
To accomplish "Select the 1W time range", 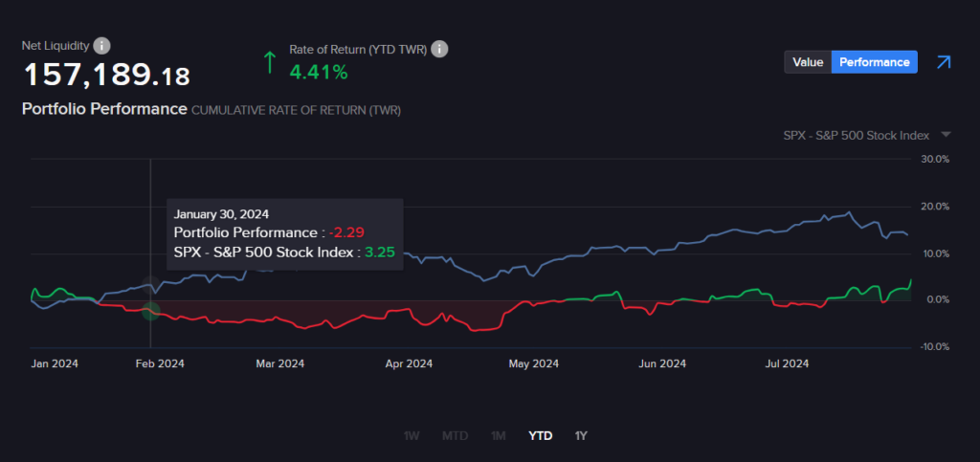I will click(x=412, y=436).
